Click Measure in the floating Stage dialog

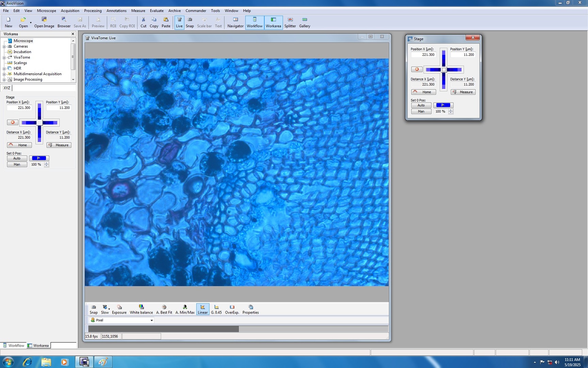pos(463,92)
